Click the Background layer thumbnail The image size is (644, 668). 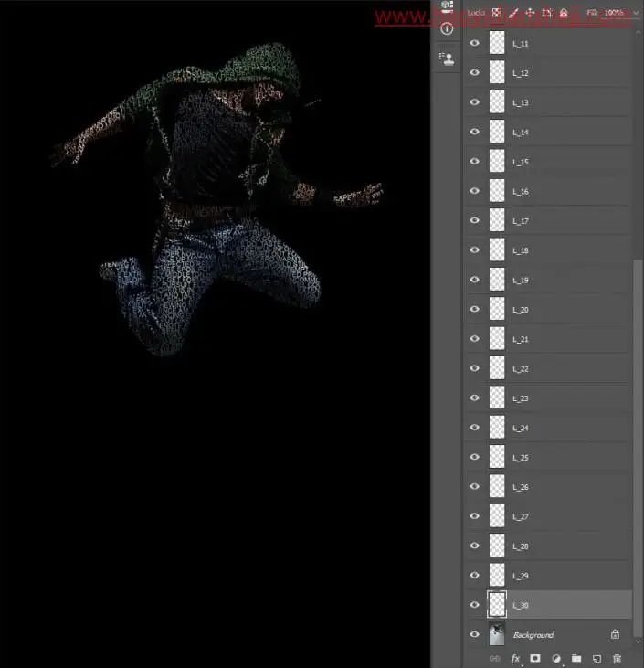[497, 634]
